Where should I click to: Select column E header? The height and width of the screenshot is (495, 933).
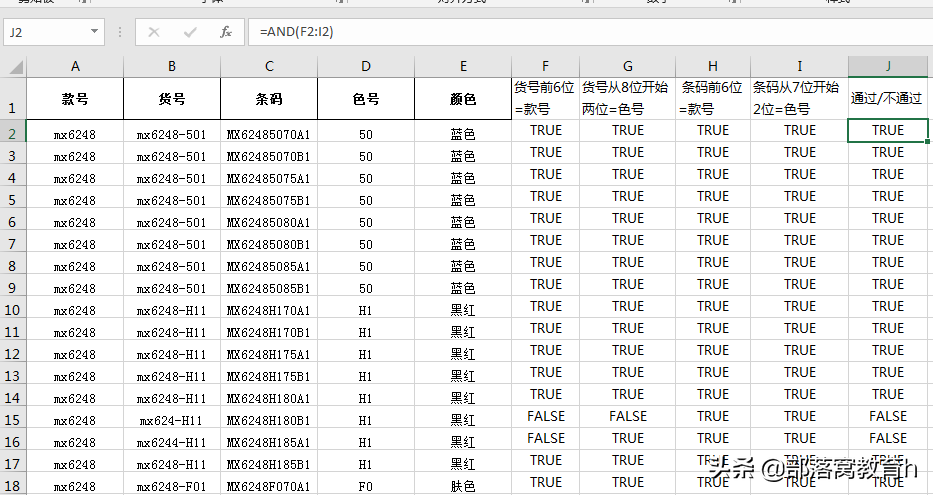point(463,67)
